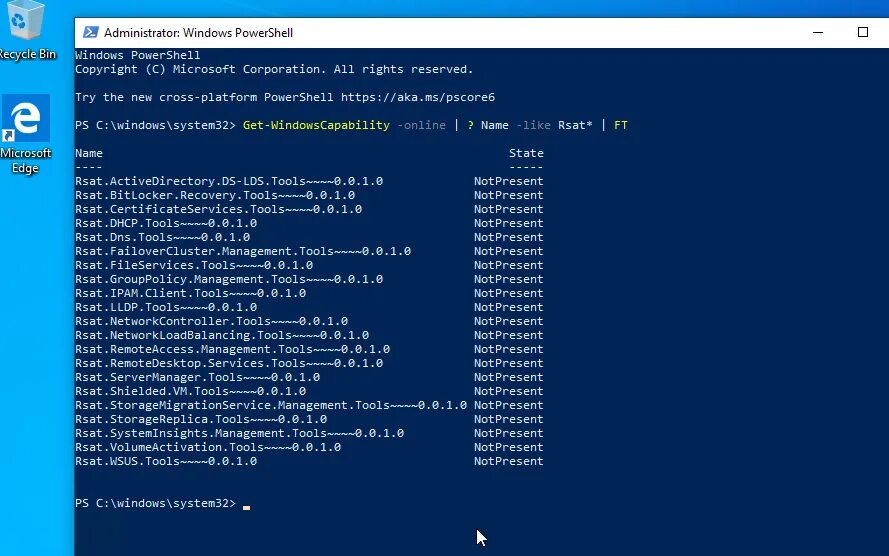Click the 'Rsat*' filter argument text
This screenshot has height=556, width=889.
[x=575, y=125]
